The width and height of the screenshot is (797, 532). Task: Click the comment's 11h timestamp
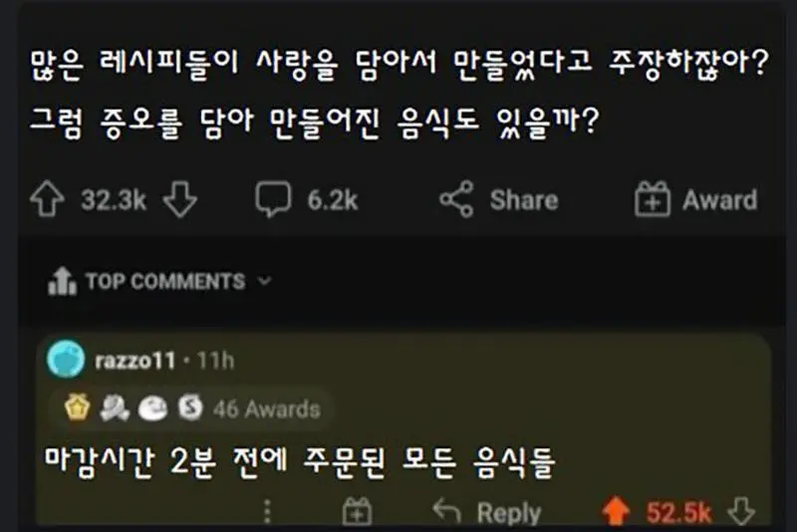[x=214, y=360]
